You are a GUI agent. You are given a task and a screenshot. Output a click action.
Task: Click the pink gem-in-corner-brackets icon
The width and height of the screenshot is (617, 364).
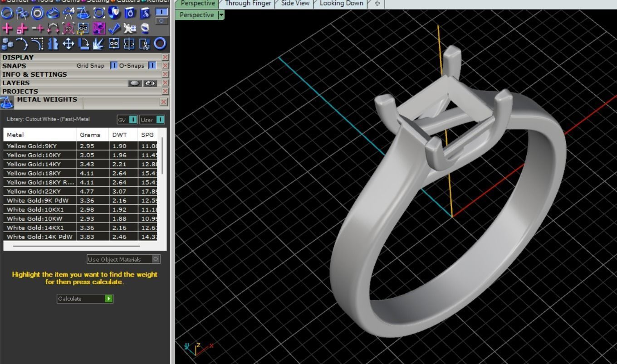[68, 29]
